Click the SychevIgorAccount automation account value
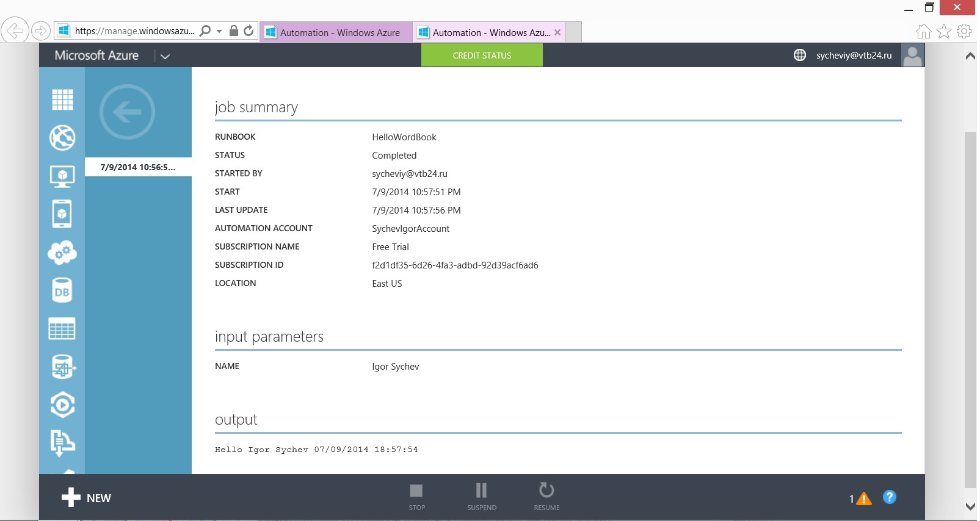Image resolution: width=980 pixels, height=521 pixels. pos(410,229)
